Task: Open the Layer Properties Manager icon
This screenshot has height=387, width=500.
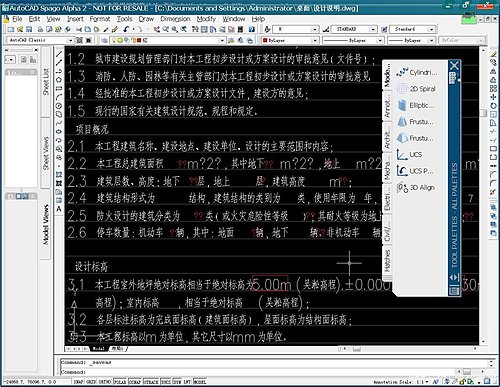Action: 105,40
